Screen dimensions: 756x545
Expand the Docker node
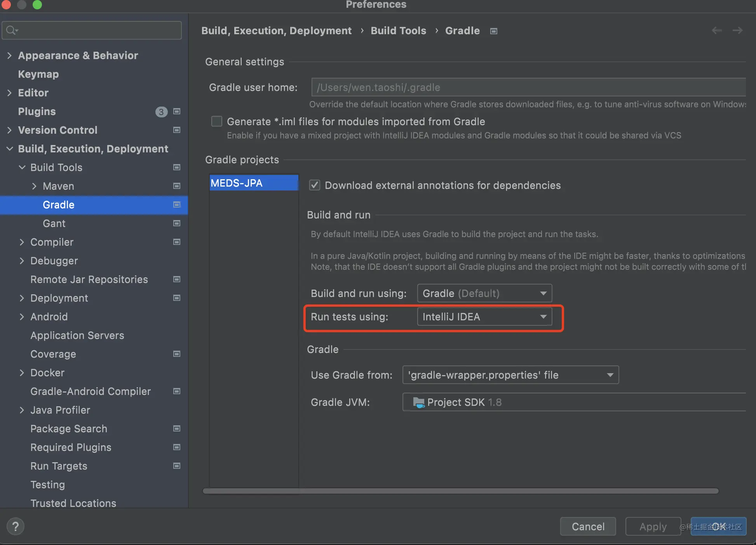(22, 373)
